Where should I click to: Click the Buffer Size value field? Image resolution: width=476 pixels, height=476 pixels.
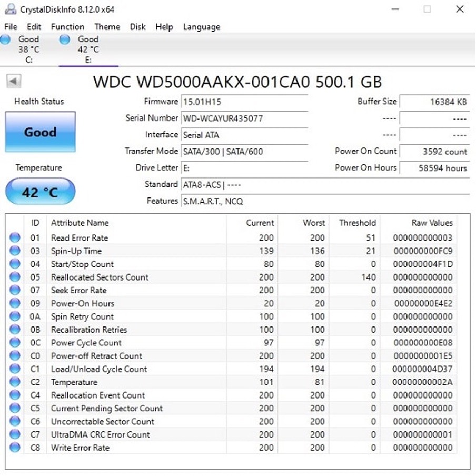(435, 102)
